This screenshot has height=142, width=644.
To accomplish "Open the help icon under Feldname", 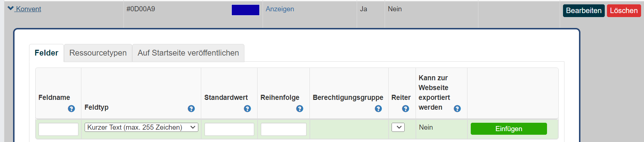I will (x=72, y=109).
